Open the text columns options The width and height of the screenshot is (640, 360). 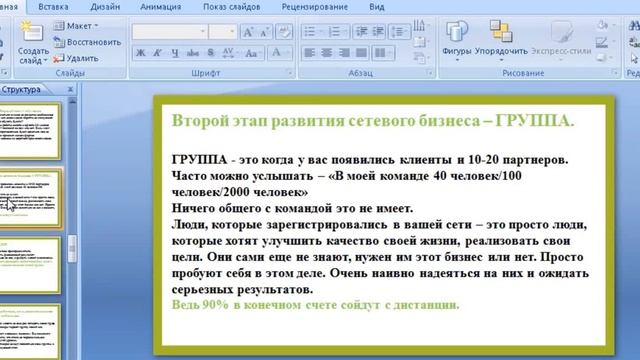382,53
